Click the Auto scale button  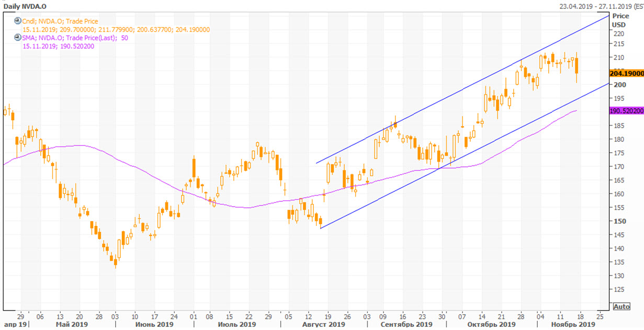[621, 306]
